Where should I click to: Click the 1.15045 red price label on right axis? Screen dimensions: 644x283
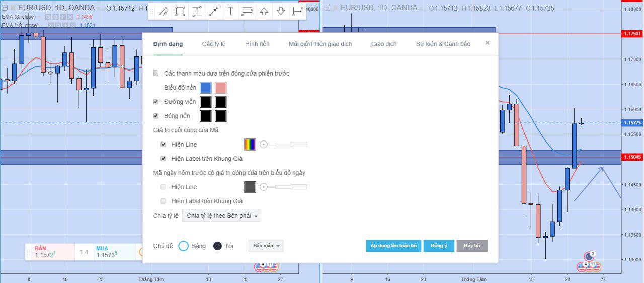632,157
